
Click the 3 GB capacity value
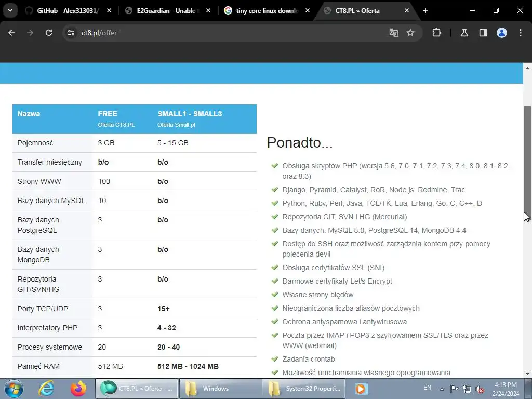[x=106, y=143]
